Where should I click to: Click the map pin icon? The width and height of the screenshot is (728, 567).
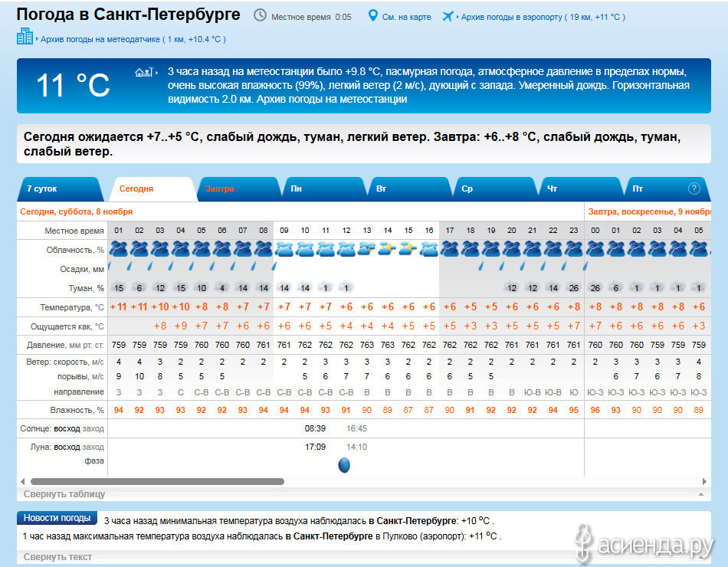tap(373, 16)
